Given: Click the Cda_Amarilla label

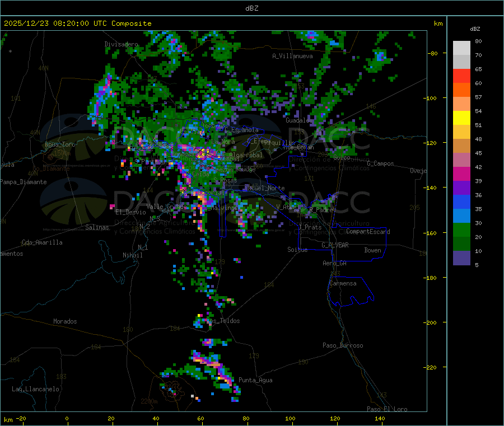Looking at the screenshot, I should click(42, 242).
